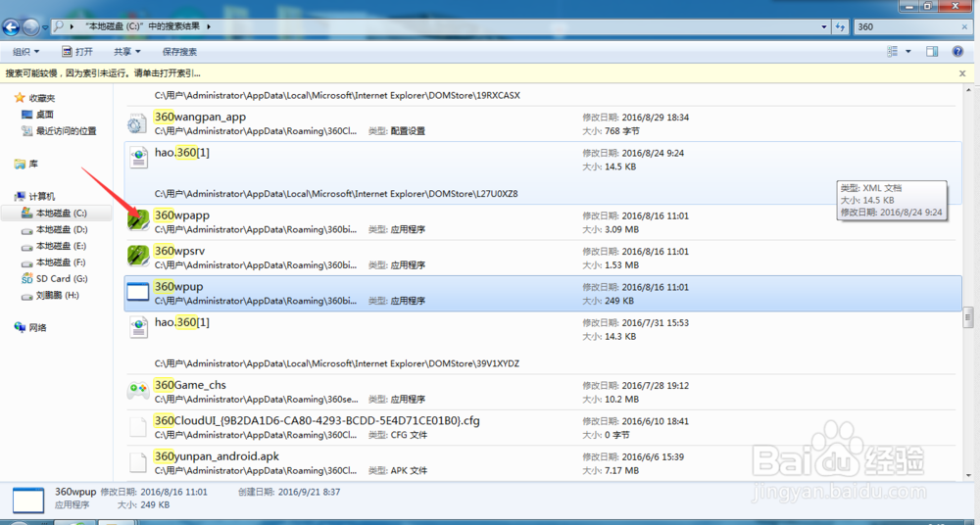Select the 360CloudUI cfg file name
Screen dimensions: 980x525
pos(317,420)
